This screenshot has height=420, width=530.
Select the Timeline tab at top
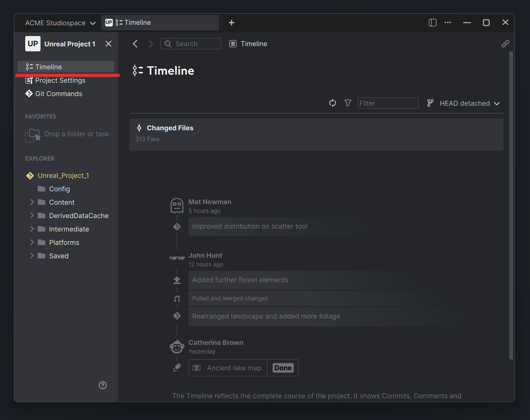160,22
